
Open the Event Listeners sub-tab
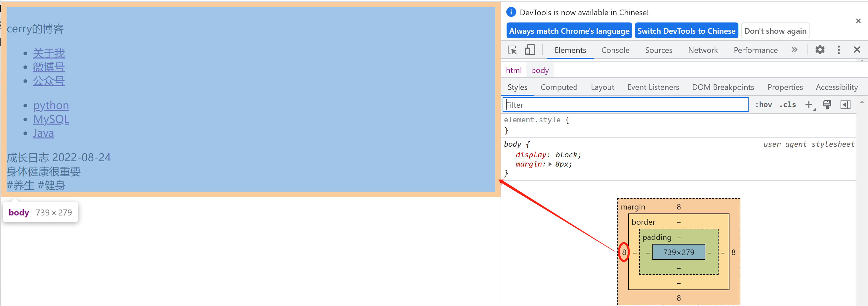(653, 87)
